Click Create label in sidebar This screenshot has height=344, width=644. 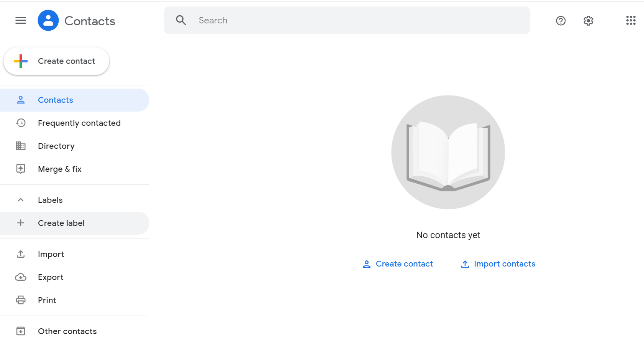point(61,223)
